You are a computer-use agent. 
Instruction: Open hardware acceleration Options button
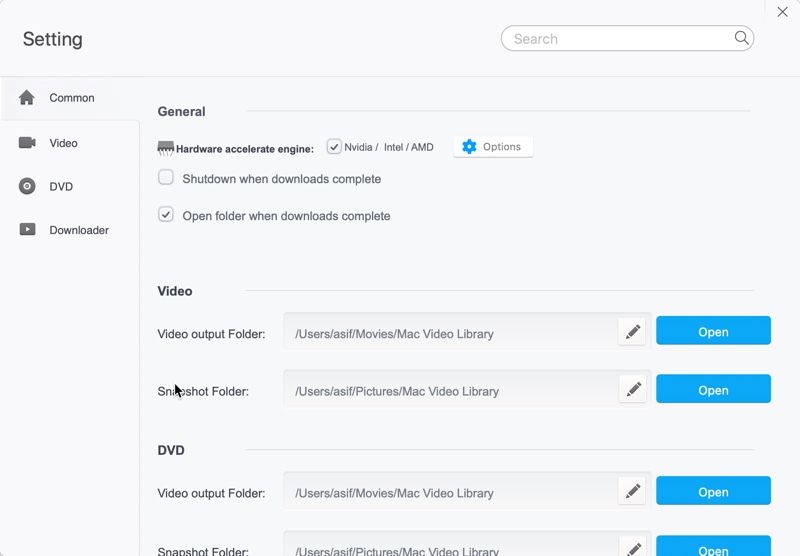pyautogui.click(x=493, y=147)
